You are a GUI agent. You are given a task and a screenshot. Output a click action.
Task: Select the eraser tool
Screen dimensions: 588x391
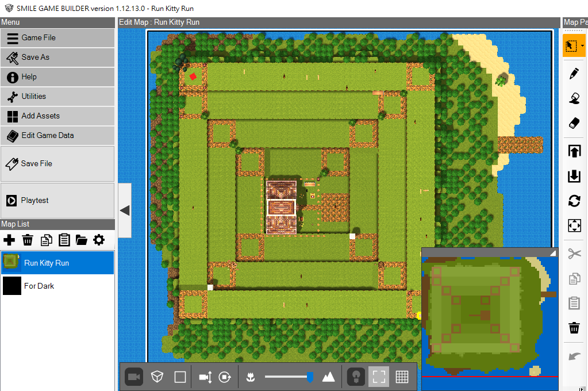pyautogui.click(x=574, y=123)
